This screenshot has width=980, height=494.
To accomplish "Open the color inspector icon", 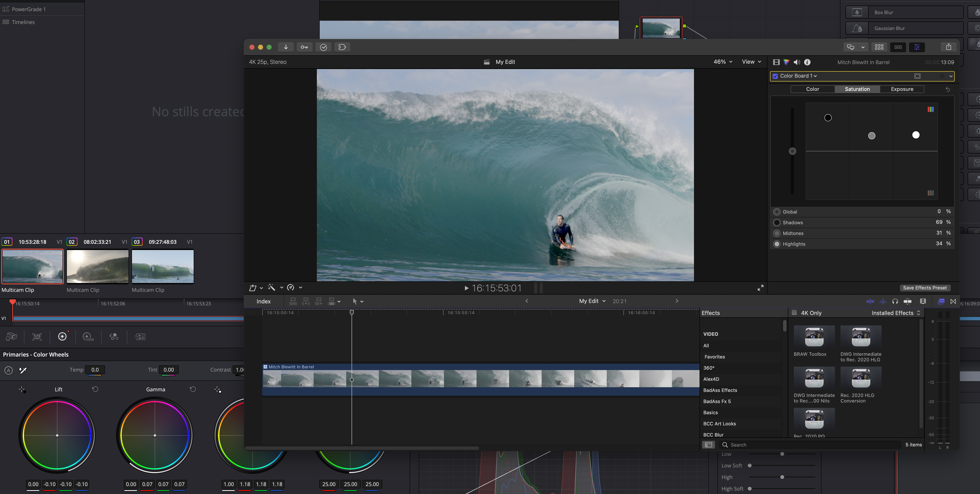I will tap(786, 62).
